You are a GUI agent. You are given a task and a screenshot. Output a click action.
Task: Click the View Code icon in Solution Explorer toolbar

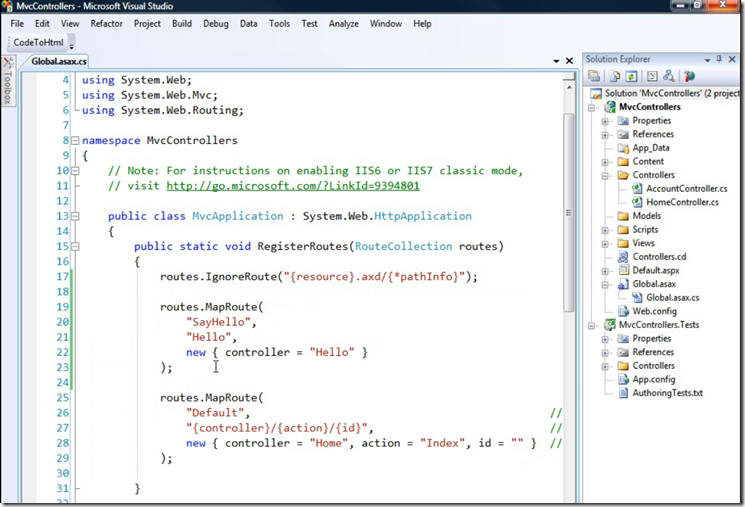(652, 76)
